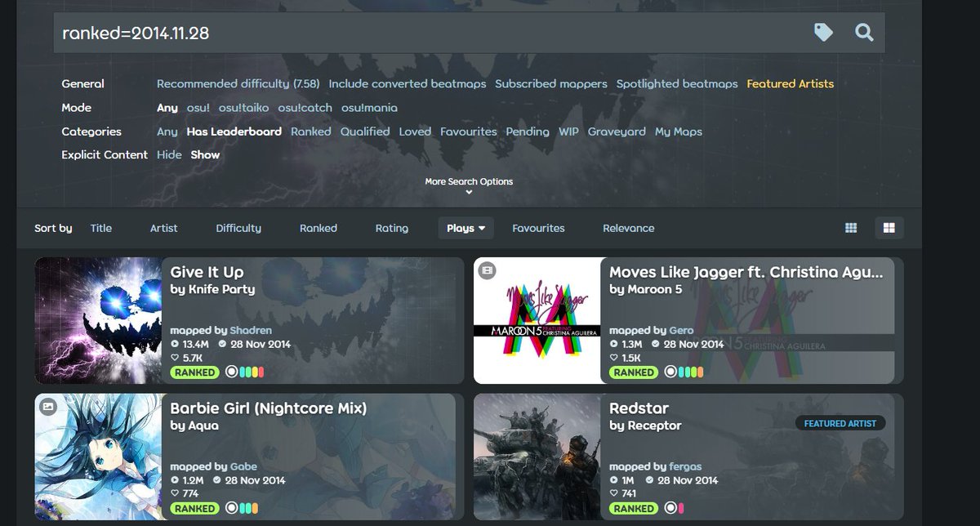Click the osu! mode circle icon on Give It Up

tap(231, 372)
